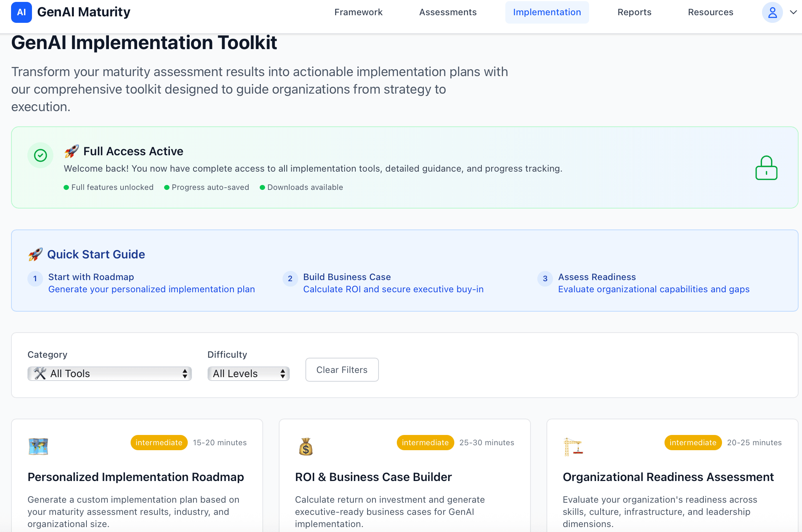The width and height of the screenshot is (802, 532).
Task: Open the Category All Tools dropdown
Action: (x=109, y=373)
